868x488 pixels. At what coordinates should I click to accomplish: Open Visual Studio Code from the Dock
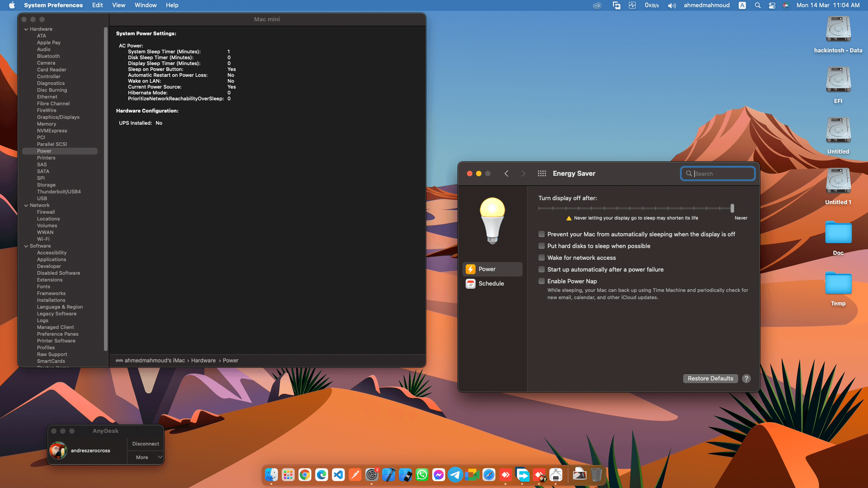pyautogui.click(x=338, y=475)
